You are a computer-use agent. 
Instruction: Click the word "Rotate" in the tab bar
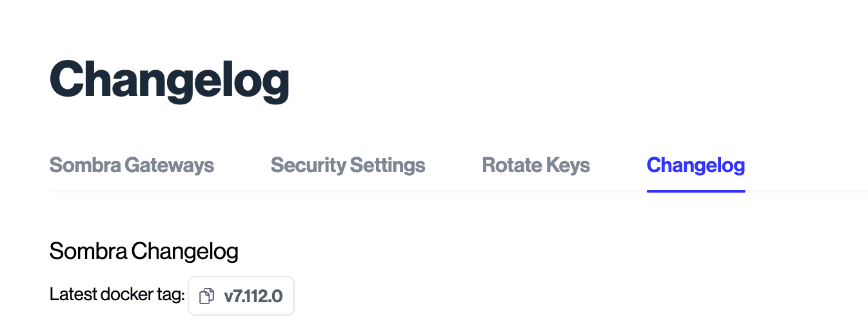tap(511, 165)
